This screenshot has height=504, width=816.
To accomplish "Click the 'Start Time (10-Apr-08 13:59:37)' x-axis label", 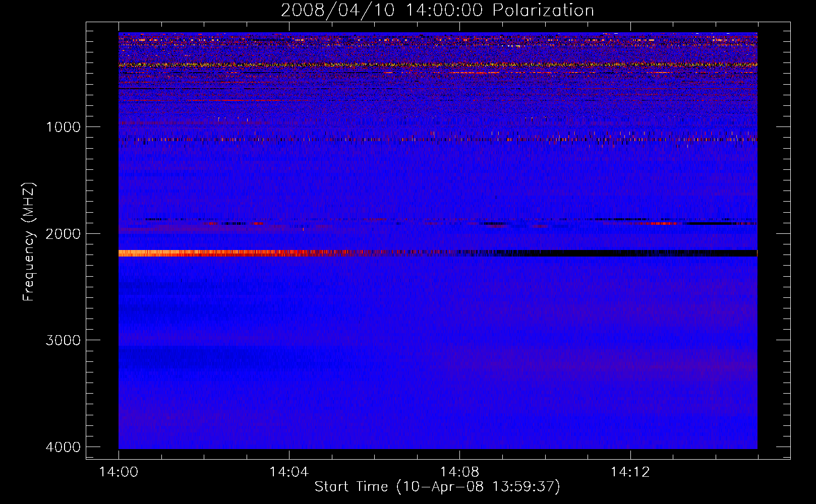I will tap(437, 487).
